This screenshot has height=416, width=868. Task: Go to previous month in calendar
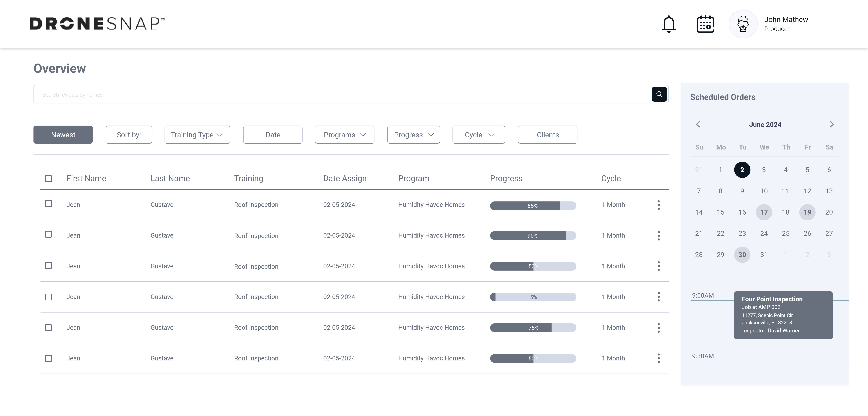(x=698, y=124)
